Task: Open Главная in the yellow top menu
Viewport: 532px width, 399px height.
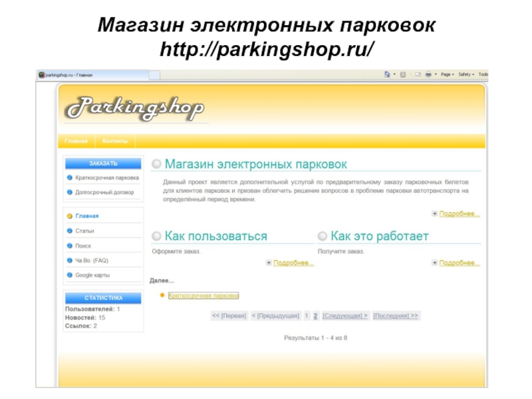Action: click(76, 141)
